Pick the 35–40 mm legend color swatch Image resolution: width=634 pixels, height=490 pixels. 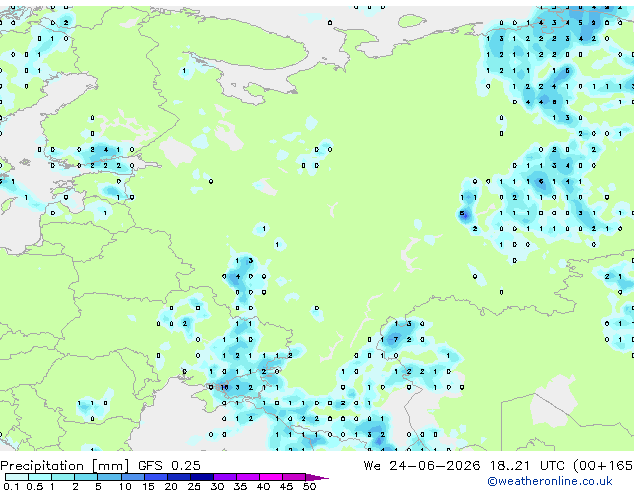tap(248, 477)
